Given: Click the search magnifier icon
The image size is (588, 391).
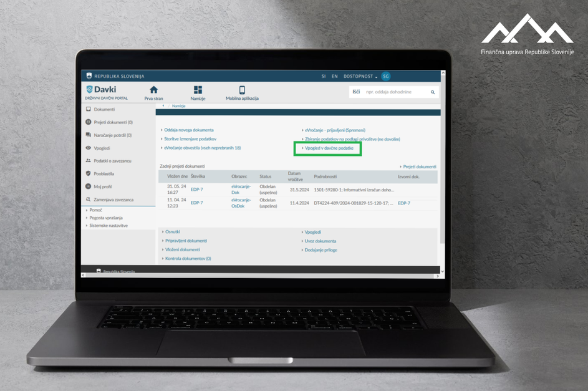Looking at the screenshot, I should 433,92.
